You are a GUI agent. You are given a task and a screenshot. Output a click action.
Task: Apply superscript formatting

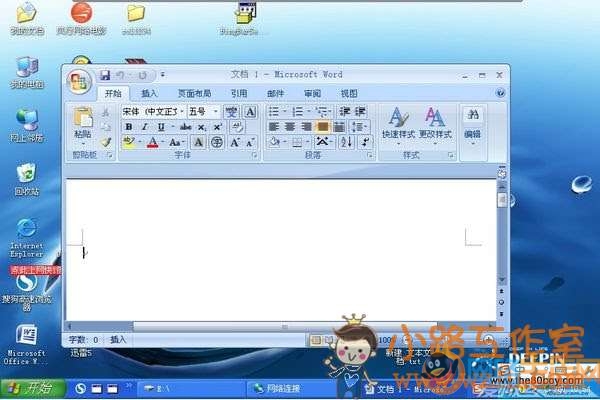[217, 127]
